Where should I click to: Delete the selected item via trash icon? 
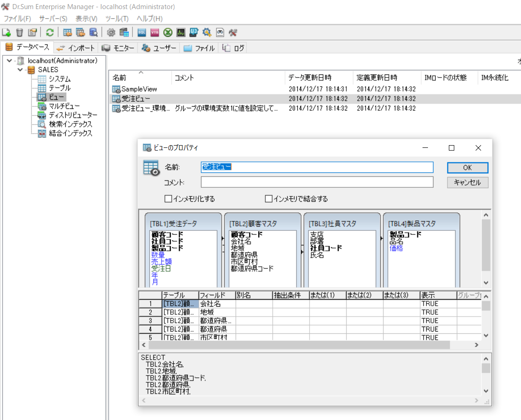(x=19, y=32)
